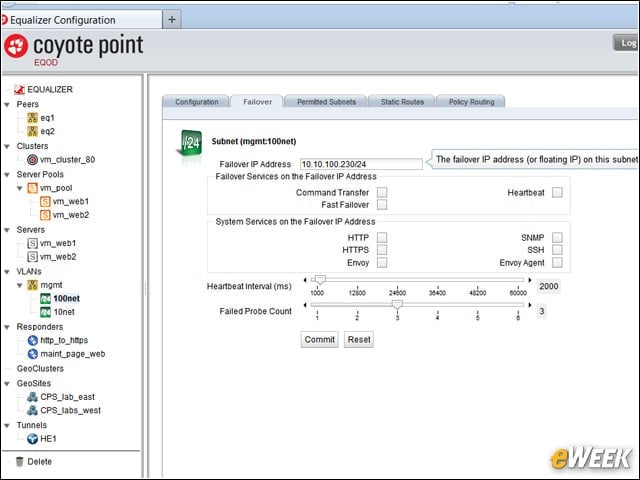This screenshot has width=640, height=480.
Task: Click the Failed Probe Count slider handle
Action: tap(397, 305)
